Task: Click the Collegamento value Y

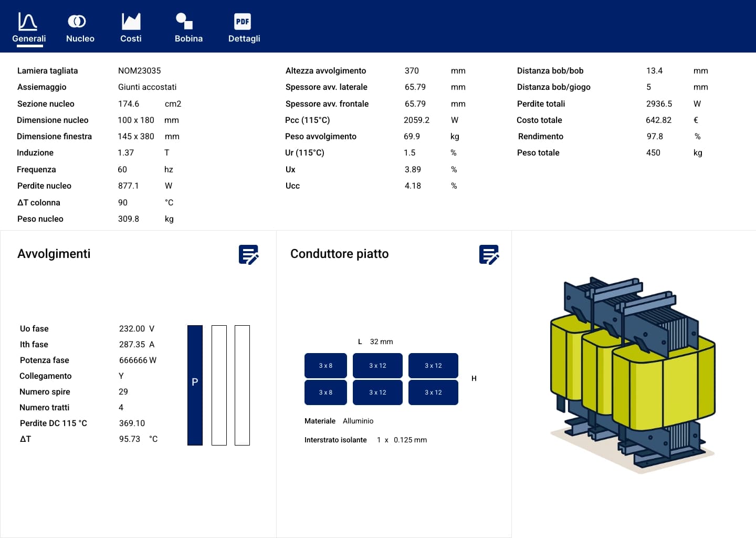Action: [x=121, y=376]
